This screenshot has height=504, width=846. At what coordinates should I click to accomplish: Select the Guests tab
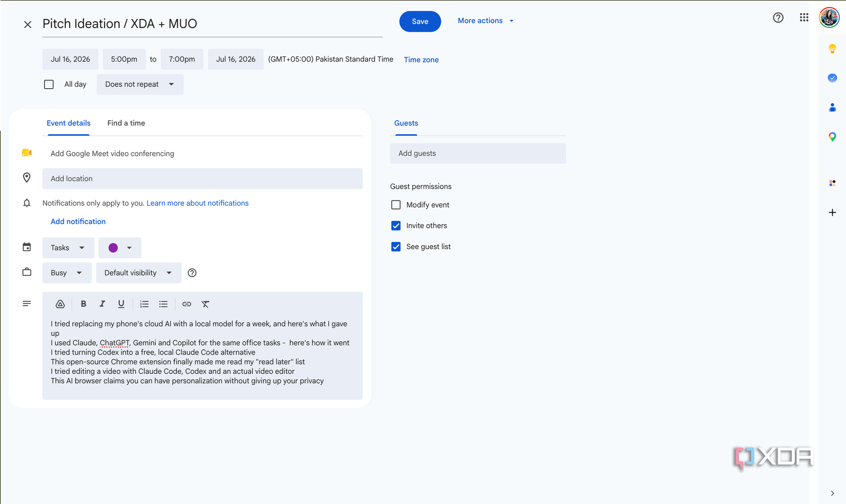coord(406,123)
